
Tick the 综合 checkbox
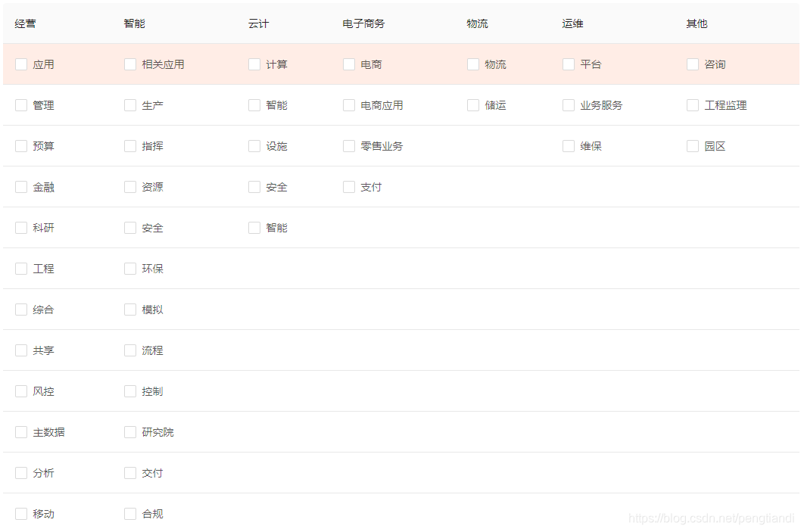click(21, 310)
